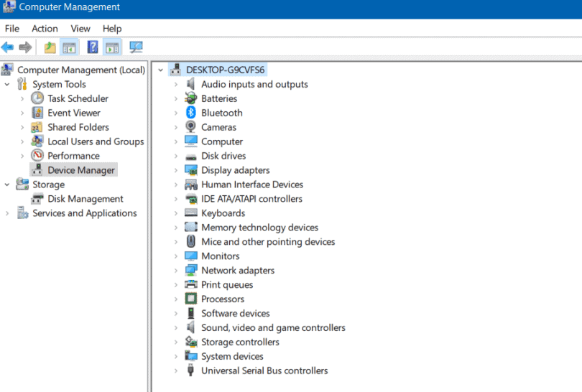Screen dimensions: 582x392
Task: Toggle Show/Hide Action Pane toolbar icon
Action: pos(112,47)
